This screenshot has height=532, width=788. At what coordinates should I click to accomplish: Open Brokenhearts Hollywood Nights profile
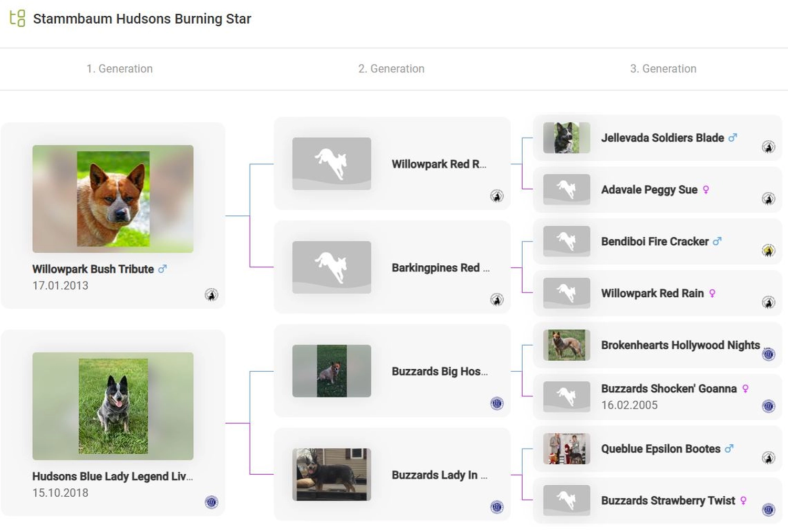tap(680, 345)
